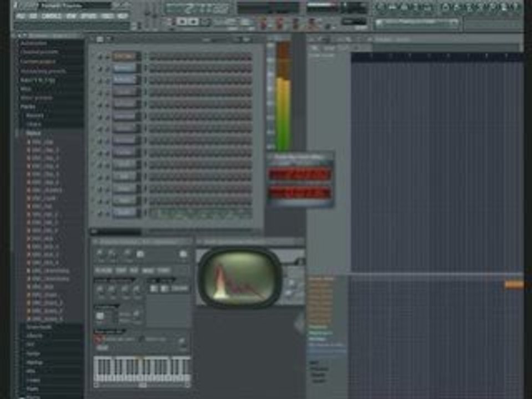Open the HELP menu

tap(122, 16)
